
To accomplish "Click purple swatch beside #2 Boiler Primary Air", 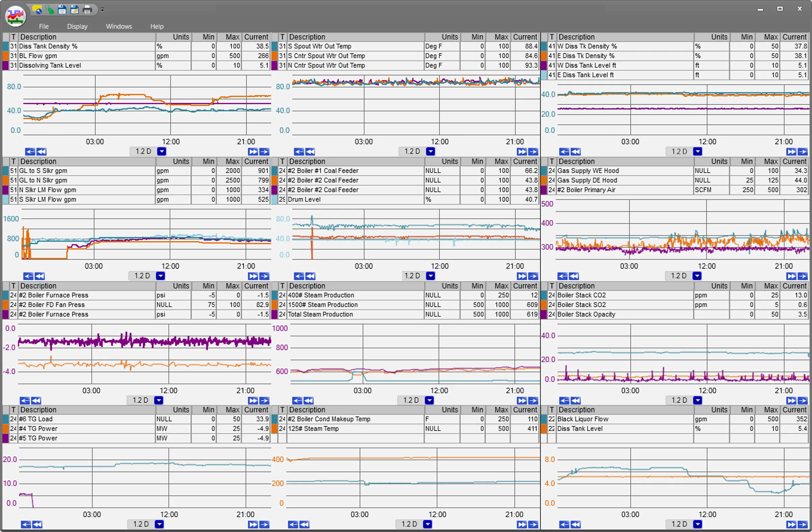I will click(544, 190).
